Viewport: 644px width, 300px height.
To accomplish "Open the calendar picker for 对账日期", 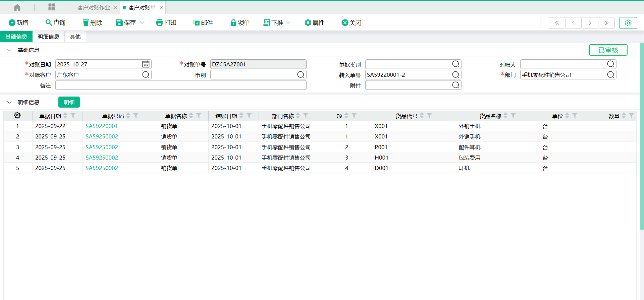I will tap(146, 64).
